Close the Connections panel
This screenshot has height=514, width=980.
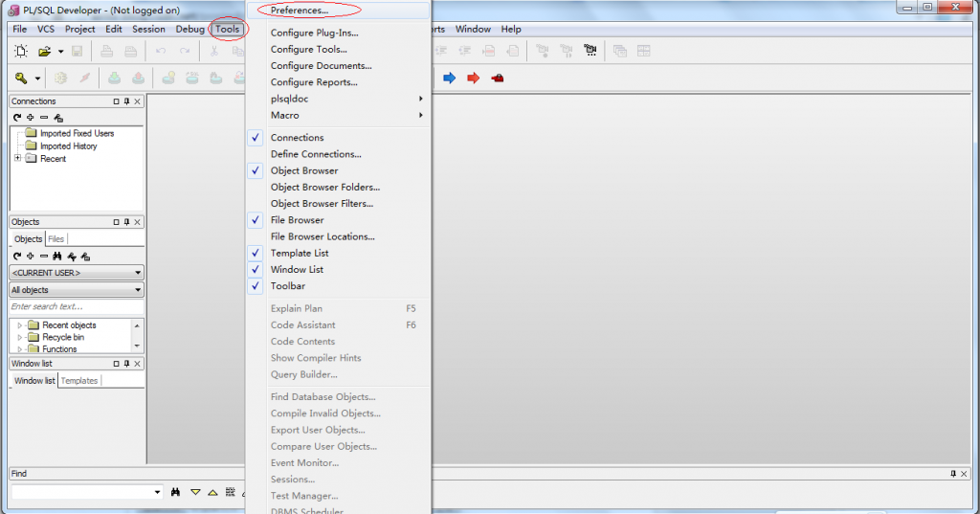[138, 101]
